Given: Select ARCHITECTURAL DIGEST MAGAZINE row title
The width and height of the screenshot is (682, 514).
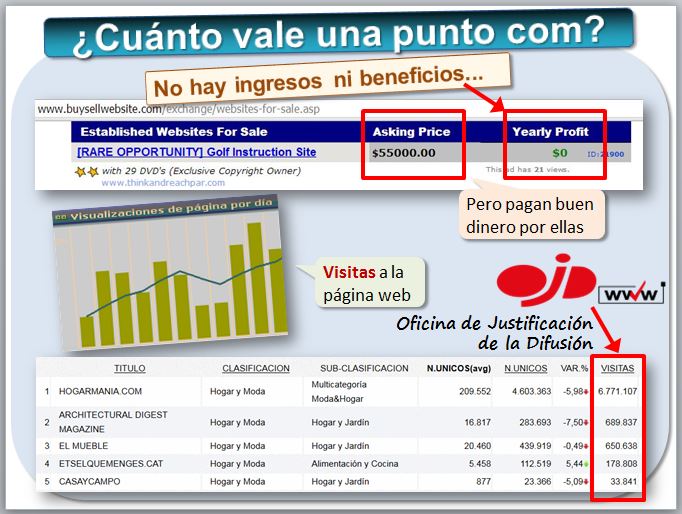Looking at the screenshot, I should (x=113, y=422).
